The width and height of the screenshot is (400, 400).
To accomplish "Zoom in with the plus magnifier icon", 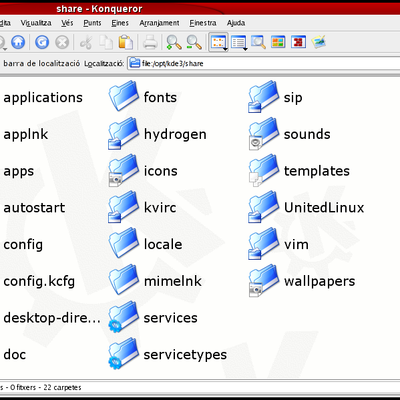I will coord(174,43).
